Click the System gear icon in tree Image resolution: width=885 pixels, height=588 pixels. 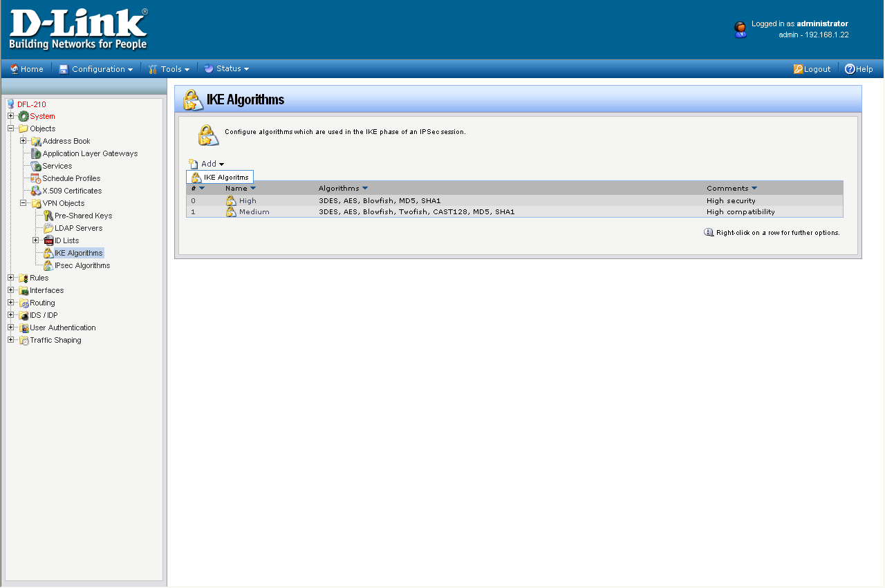24,116
